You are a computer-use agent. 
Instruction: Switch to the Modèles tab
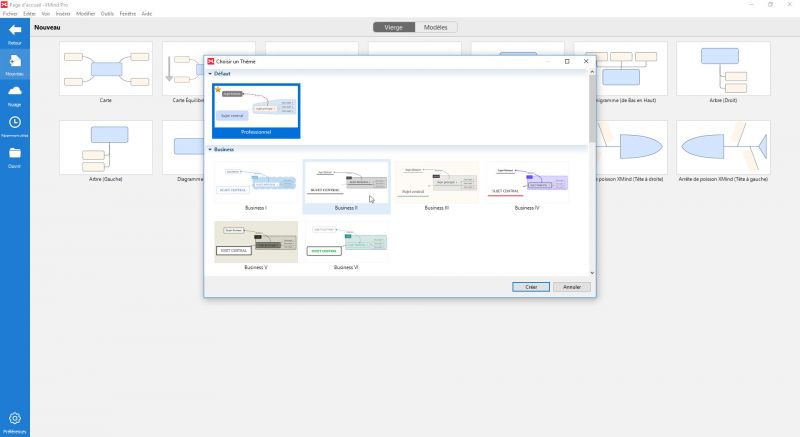pyautogui.click(x=436, y=28)
